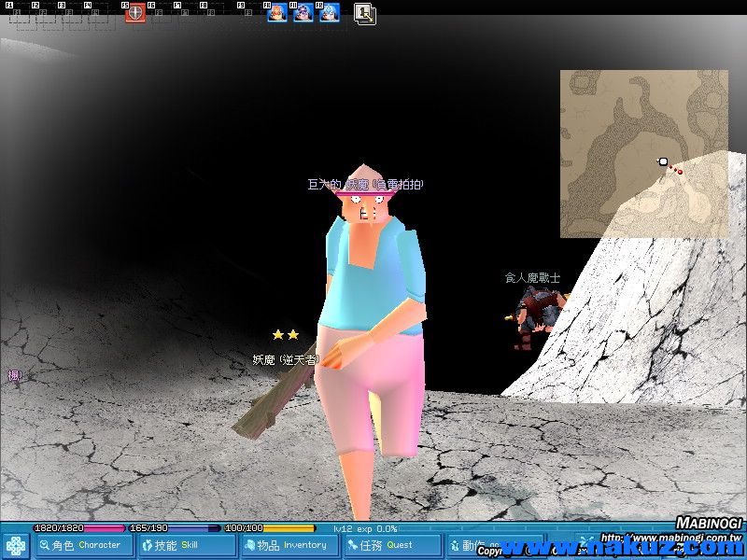Click the yellow stamina bar 100/100

pyautogui.click(x=270, y=528)
